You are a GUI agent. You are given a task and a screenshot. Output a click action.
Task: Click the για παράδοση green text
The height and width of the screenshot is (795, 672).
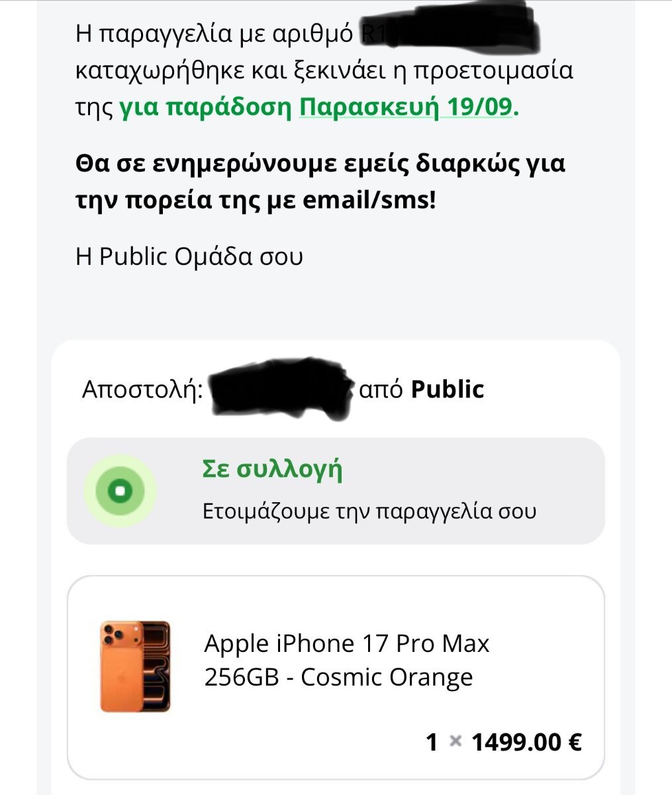coord(205,107)
